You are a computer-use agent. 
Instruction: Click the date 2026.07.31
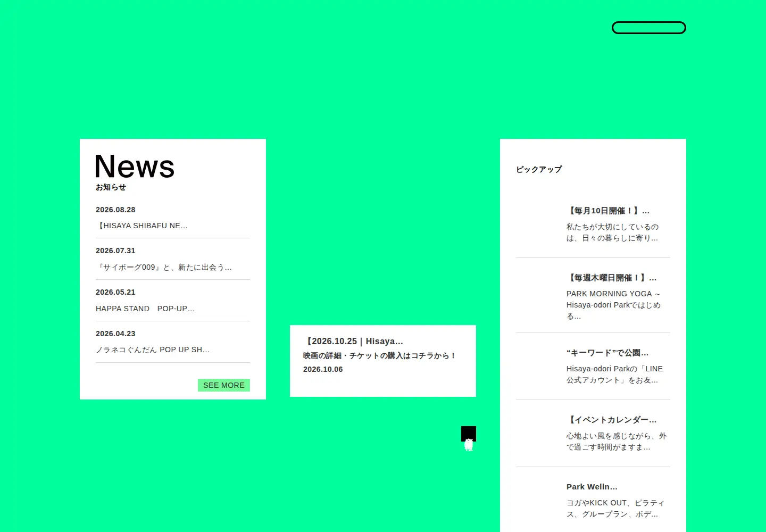tap(115, 251)
